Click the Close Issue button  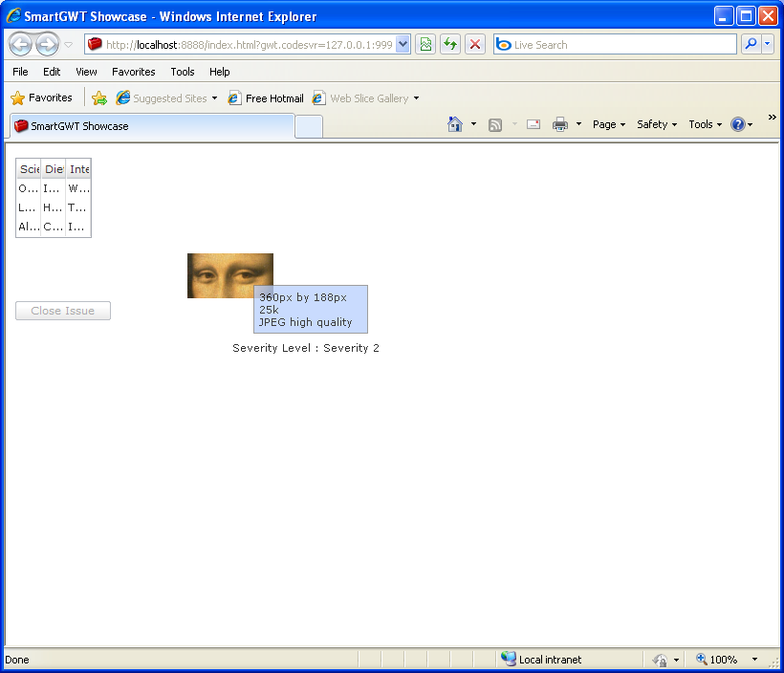pyautogui.click(x=63, y=311)
